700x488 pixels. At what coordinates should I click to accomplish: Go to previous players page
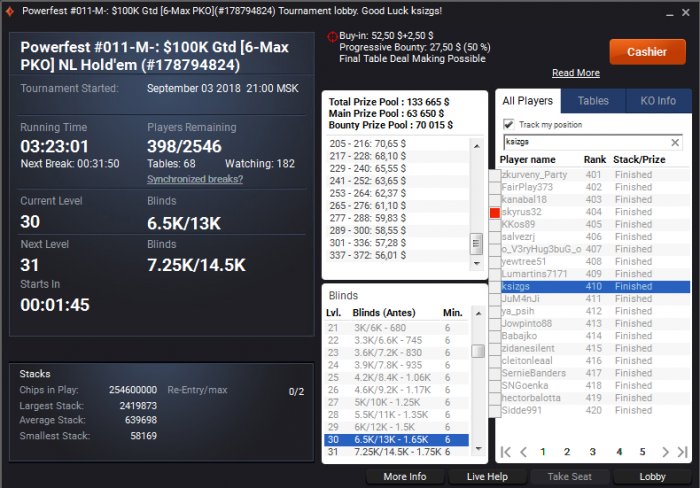524,452
